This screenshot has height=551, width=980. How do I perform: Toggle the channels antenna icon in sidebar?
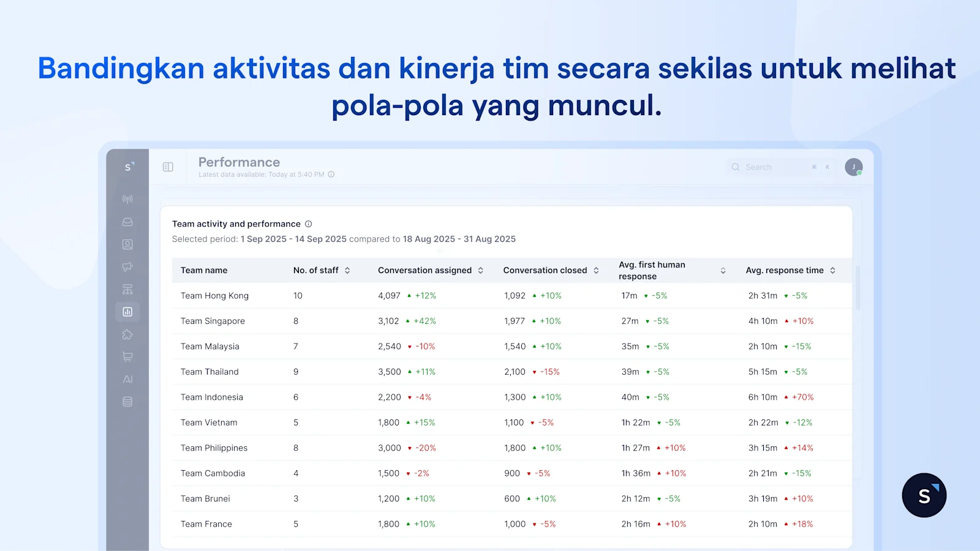pyautogui.click(x=127, y=198)
